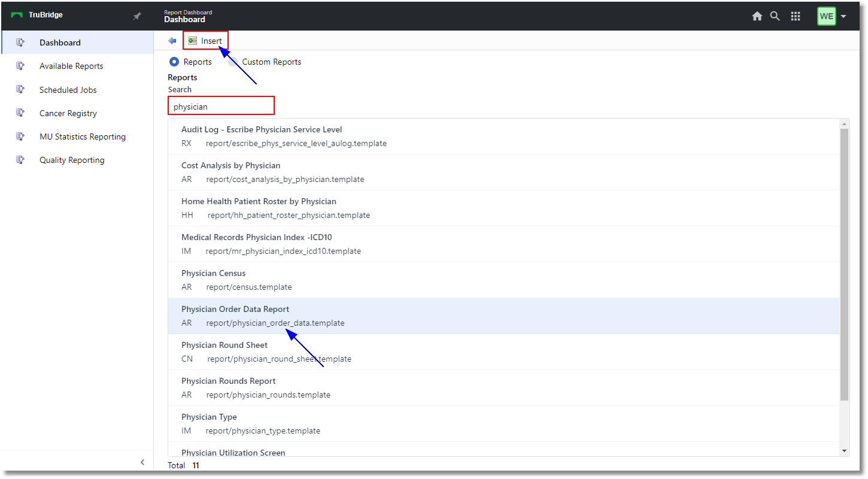Collapse the sidebar with the chevron

[x=142, y=462]
